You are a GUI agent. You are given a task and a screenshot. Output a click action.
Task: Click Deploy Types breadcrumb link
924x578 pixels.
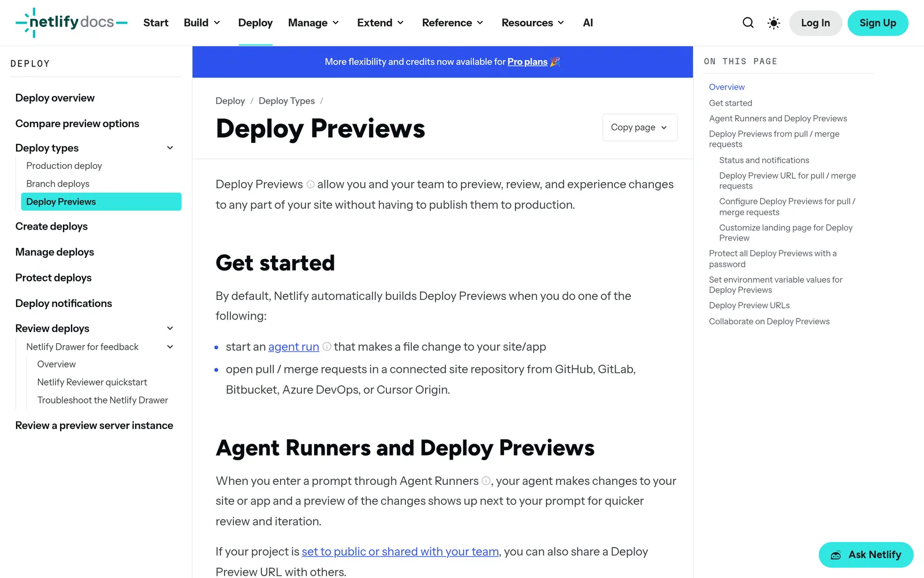point(286,101)
